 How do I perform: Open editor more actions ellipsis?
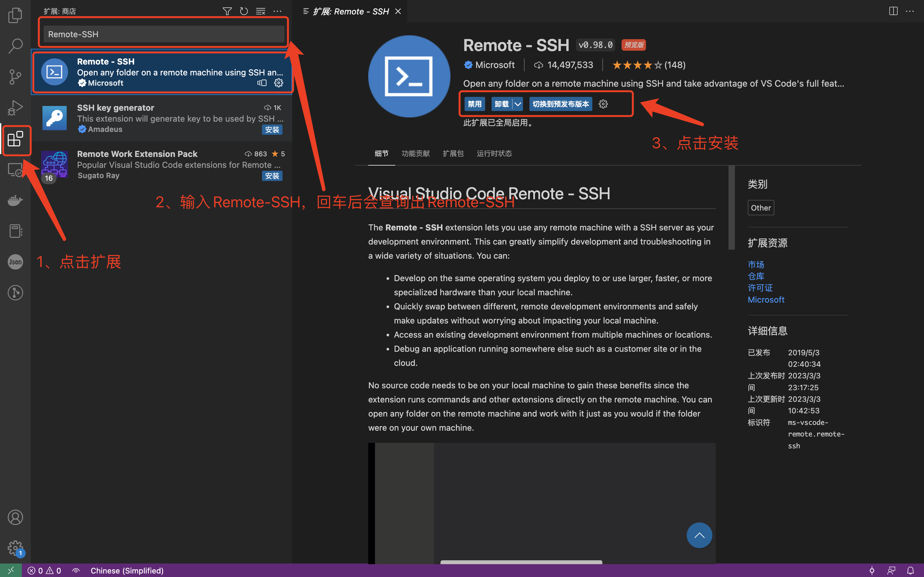click(x=910, y=11)
